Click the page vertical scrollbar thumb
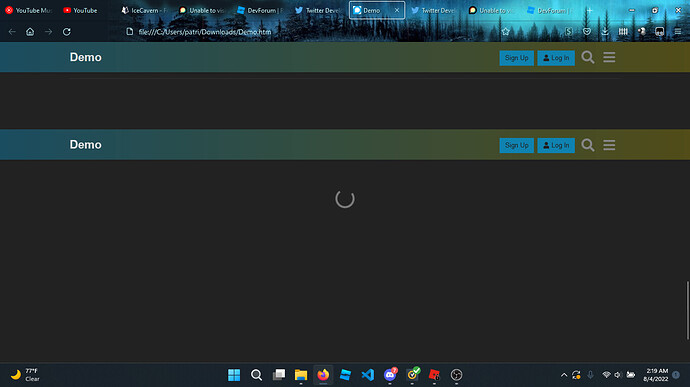The width and height of the screenshot is (690, 387). (x=687, y=310)
